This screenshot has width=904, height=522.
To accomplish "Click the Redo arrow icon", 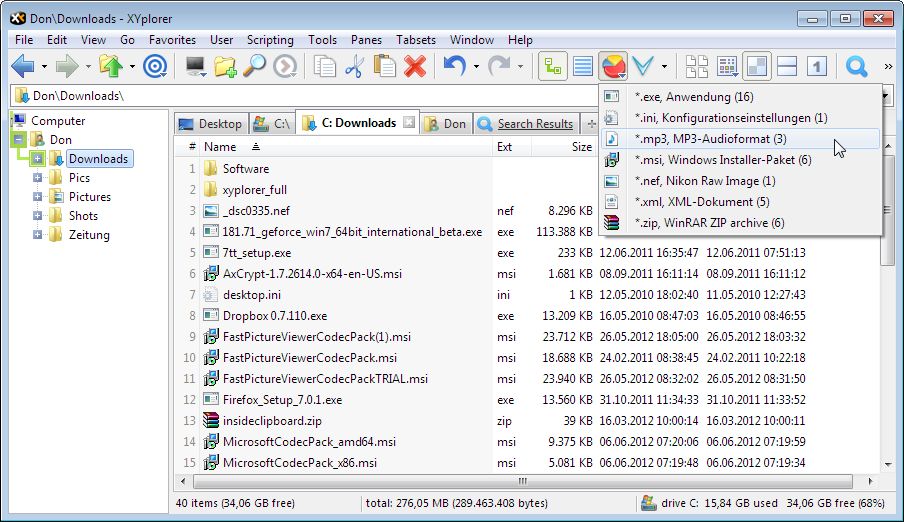I will [x=499, y=66].
